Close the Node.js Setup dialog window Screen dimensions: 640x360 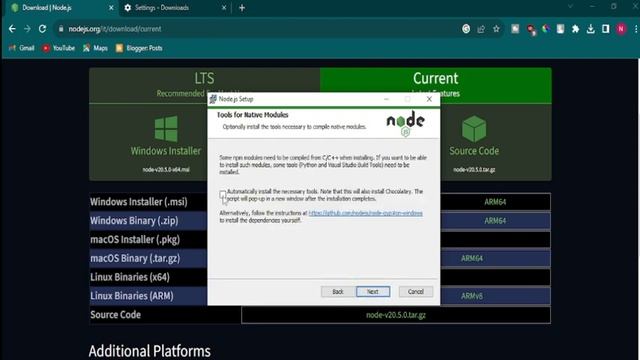[x=429, y=99]
